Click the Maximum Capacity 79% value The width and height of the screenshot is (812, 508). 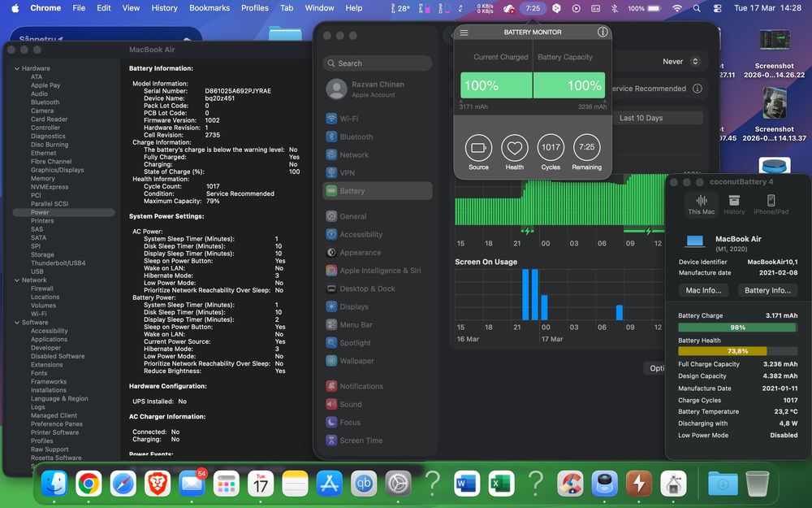tap(213, 201)
